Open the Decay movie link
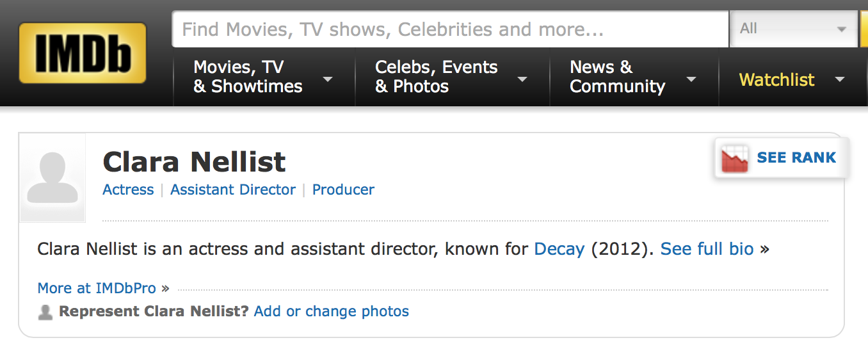Viewport: 868px width, 347px height. point(559,248)
